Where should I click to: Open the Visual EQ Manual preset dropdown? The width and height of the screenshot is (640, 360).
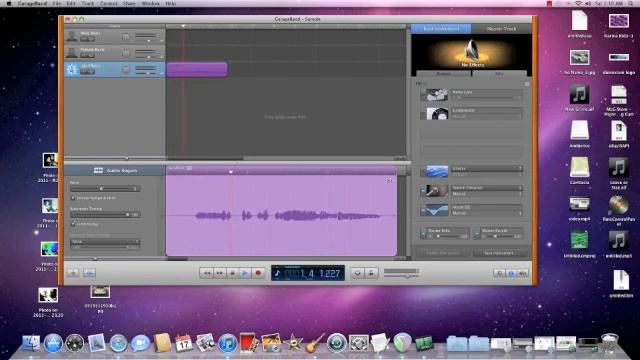pos(487,213)
